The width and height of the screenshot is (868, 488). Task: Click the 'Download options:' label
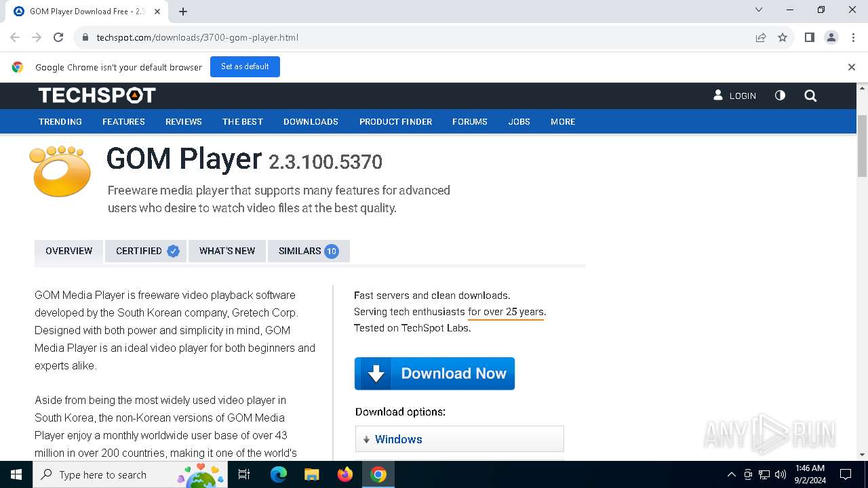(400, 411)
